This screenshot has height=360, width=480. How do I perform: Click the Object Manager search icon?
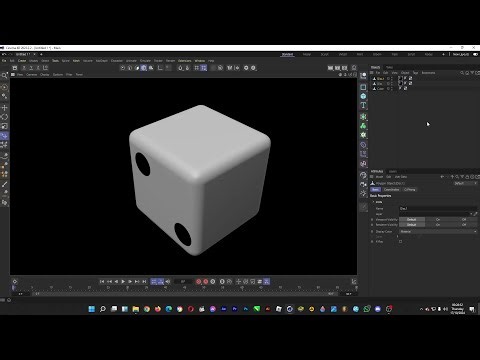462,73
